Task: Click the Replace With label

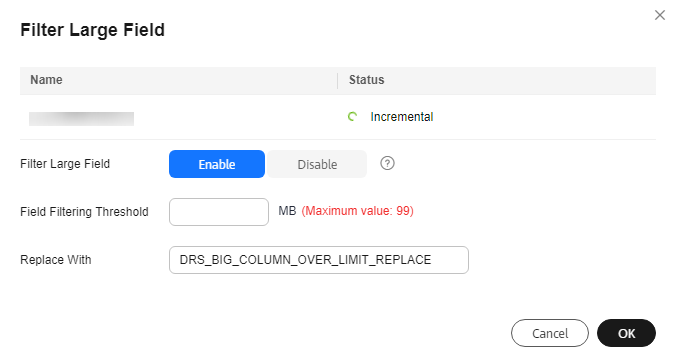Action: [x=56, y=260]
